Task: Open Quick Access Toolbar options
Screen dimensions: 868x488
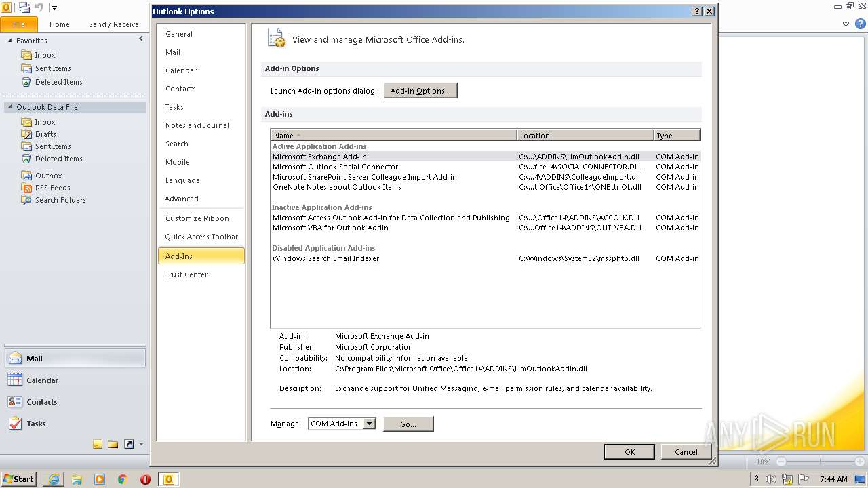Action: [201, 237]
